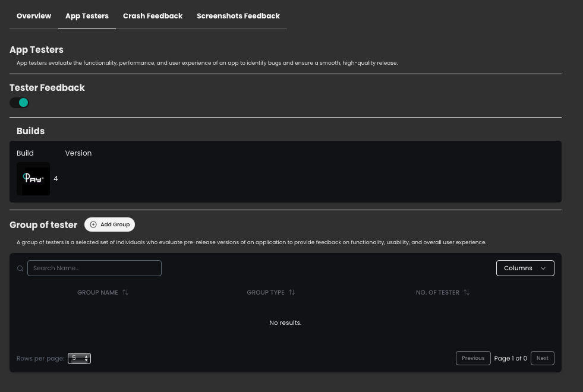This screenshot has width=583, height=392.
Task: Click the plus circle icon in Add Group
Action: click(93, 225)
